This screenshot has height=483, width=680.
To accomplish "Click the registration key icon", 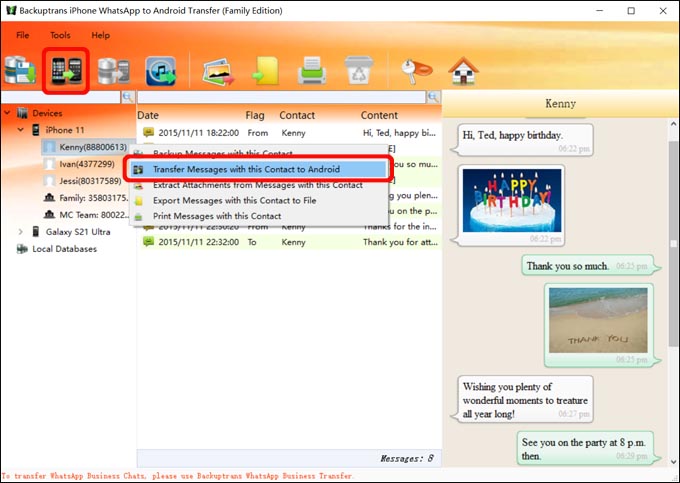I will pyautogui.click(x=412, y=70).
